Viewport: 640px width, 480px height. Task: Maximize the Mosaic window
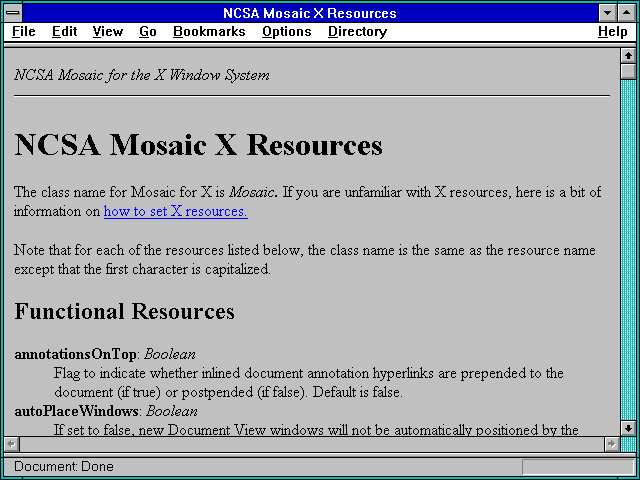[x=627, y=13]
